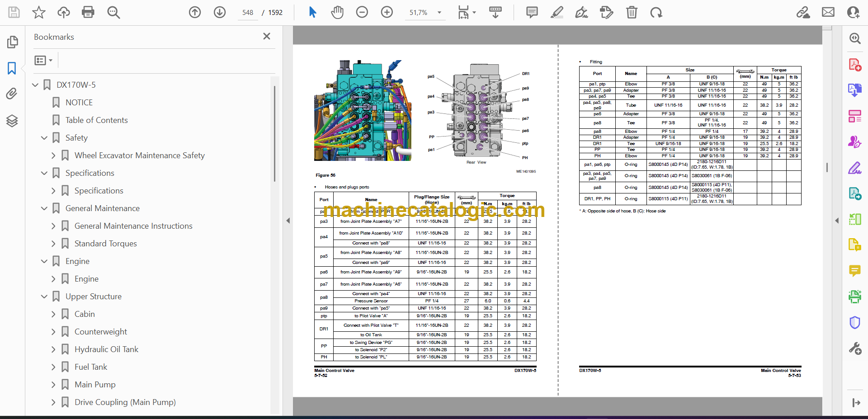Close the Bookmarks panel
This screenshot has width=868, height=419.
point(267,36)
